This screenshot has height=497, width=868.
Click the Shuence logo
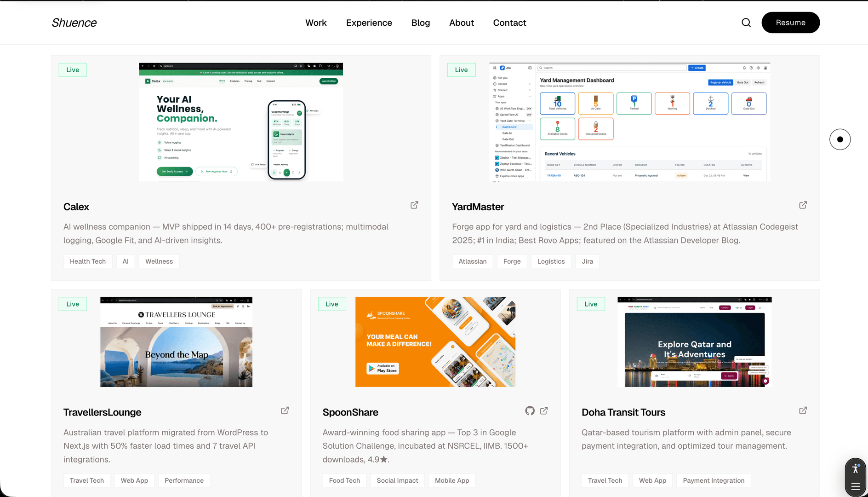(x=74, y=23)
